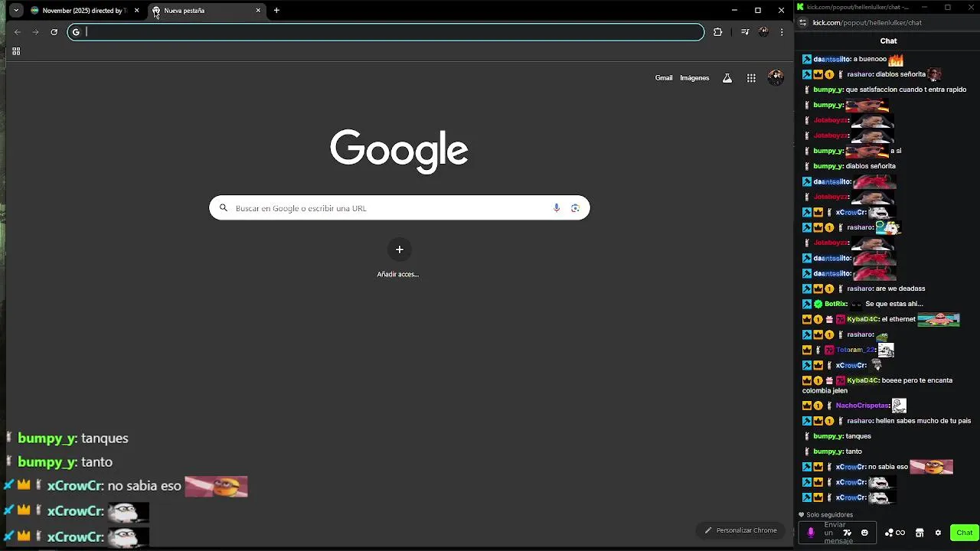Go forward with the browser forward arrow

[35, 32]
